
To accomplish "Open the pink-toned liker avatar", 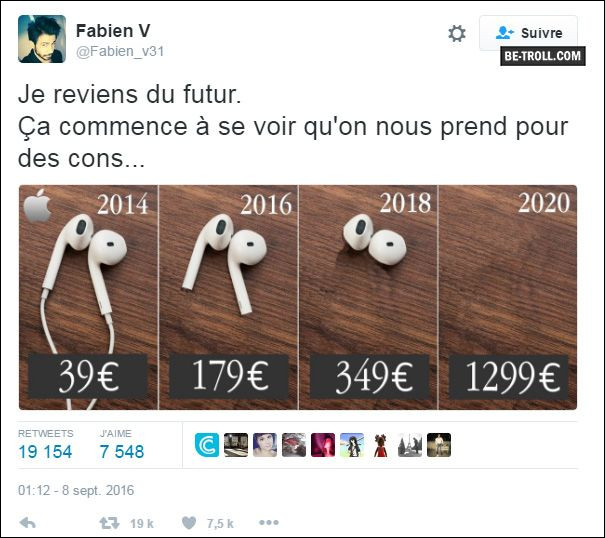I will [x=323, y=445].
